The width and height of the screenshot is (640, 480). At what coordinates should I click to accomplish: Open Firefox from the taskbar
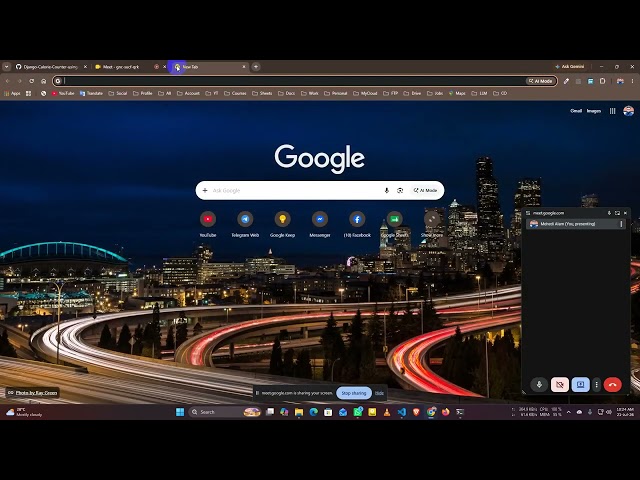[x=445, y=412]
